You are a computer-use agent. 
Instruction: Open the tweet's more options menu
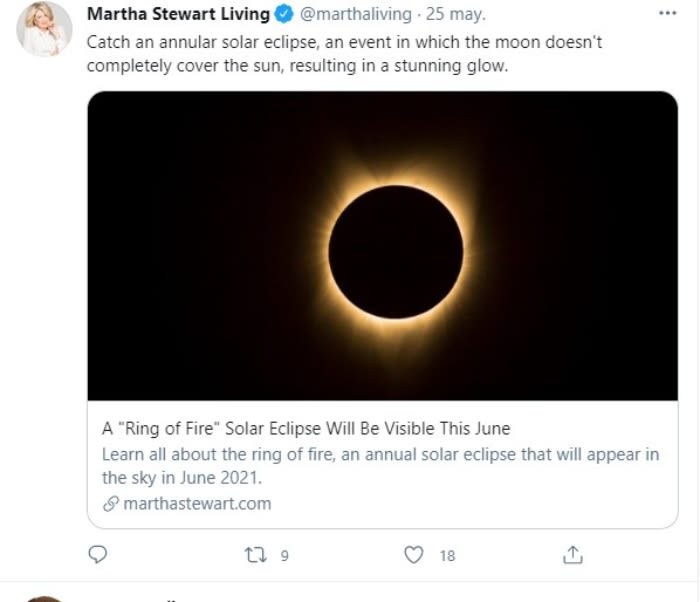[668, 14]
